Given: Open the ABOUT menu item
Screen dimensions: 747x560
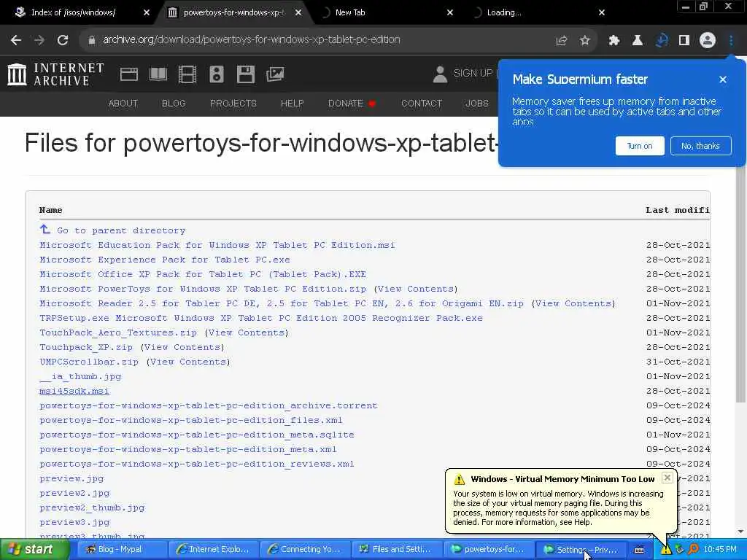Looking at the screenshot, I should click(x=123, y=104).
